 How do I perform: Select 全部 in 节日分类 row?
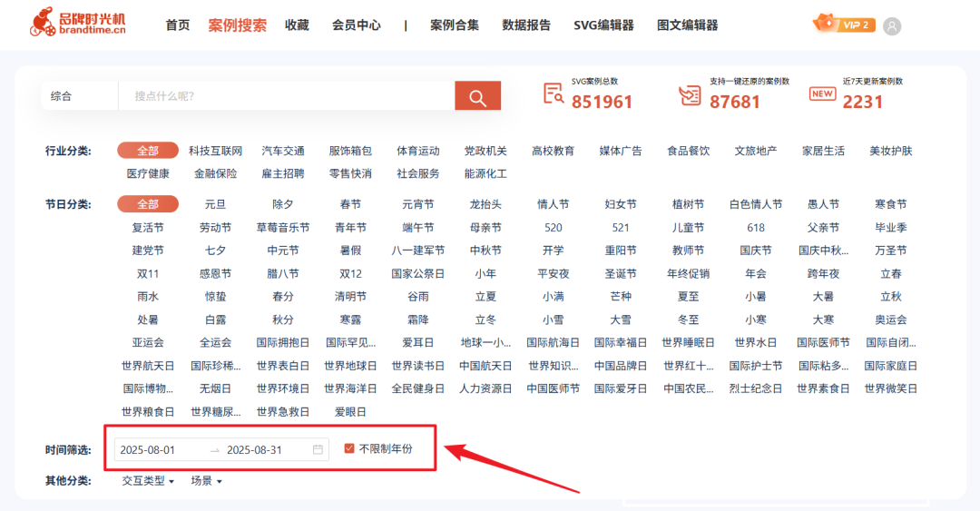(x=148, y=204)
